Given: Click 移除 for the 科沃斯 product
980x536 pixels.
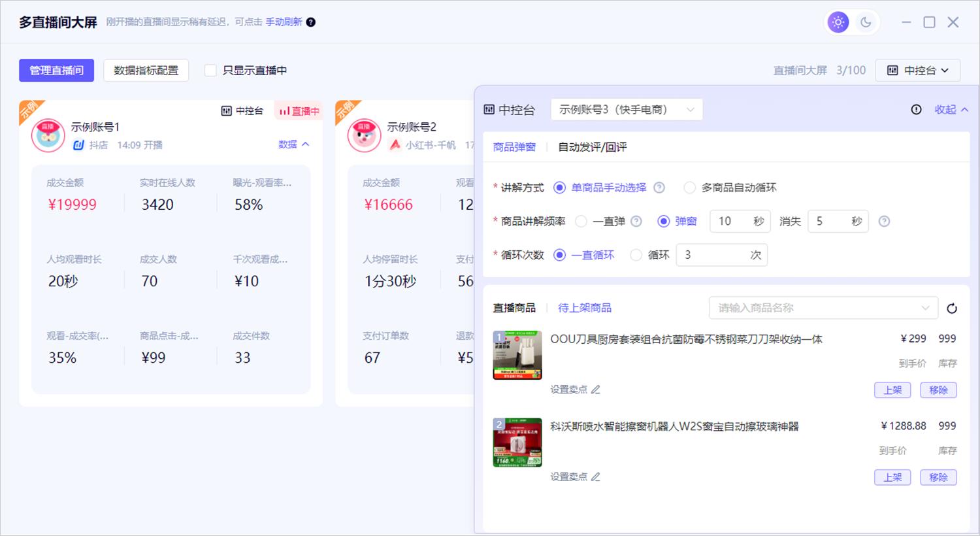Looking at the screenshot, I should 938,477.
